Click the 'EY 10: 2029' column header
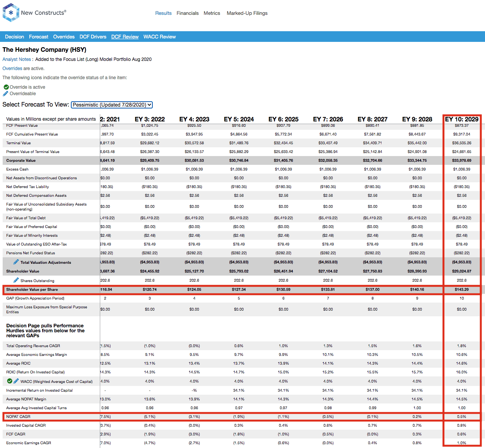This screenshot has height=448, width=485. [462, 120]
